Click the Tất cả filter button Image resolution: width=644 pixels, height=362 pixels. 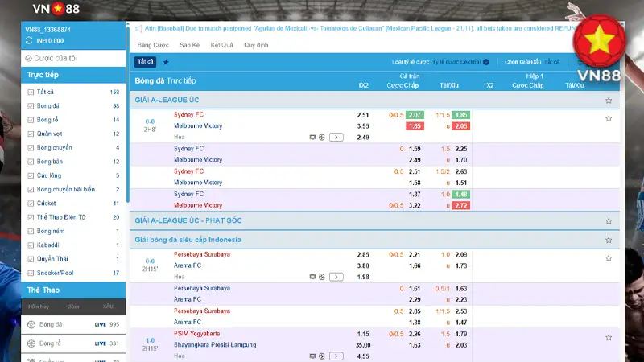coord(145,62)
